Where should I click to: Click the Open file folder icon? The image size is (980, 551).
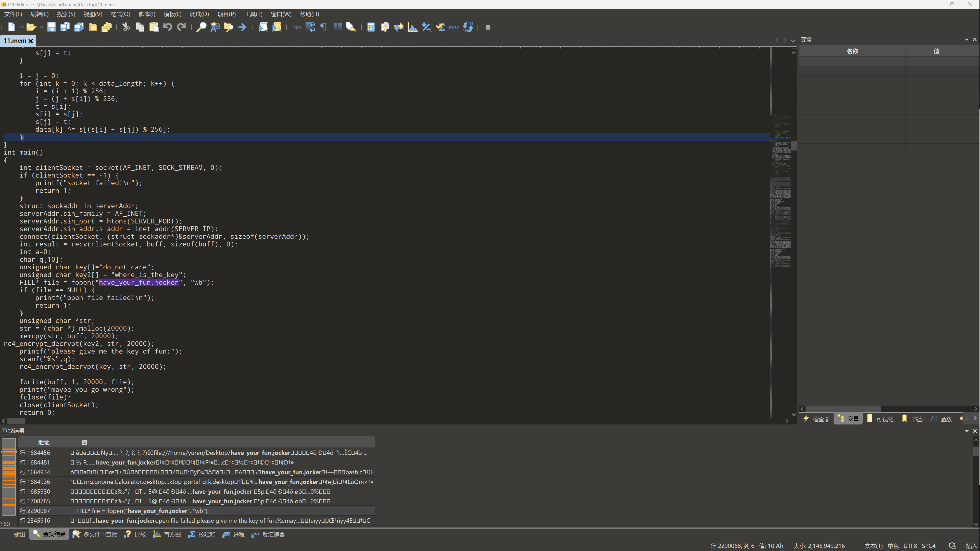pos(31,27)
